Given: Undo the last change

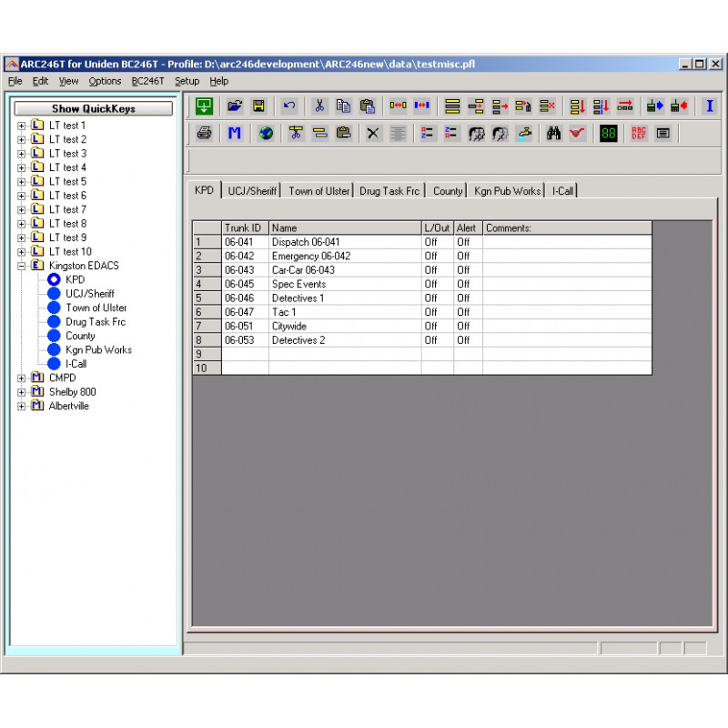Looking at the screenshot, I should tap(288, 106).
